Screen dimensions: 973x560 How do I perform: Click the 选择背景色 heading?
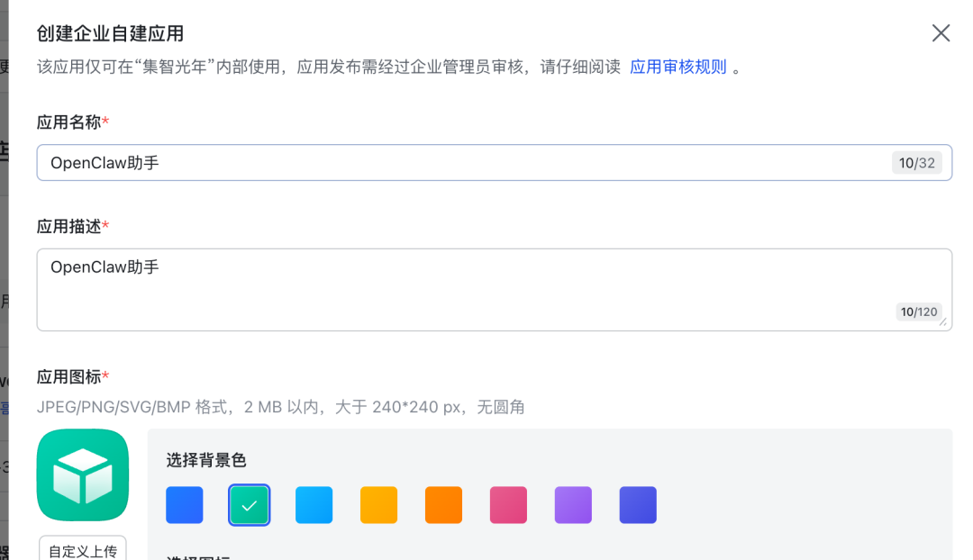pyautogui.click(x=206, y=460)
